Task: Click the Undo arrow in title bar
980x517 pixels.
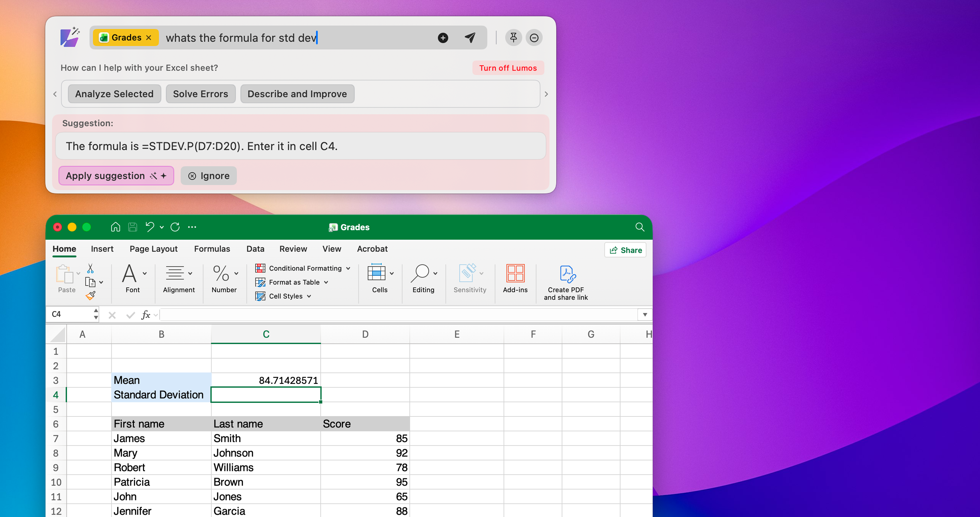Action: [x=149, y=227]
